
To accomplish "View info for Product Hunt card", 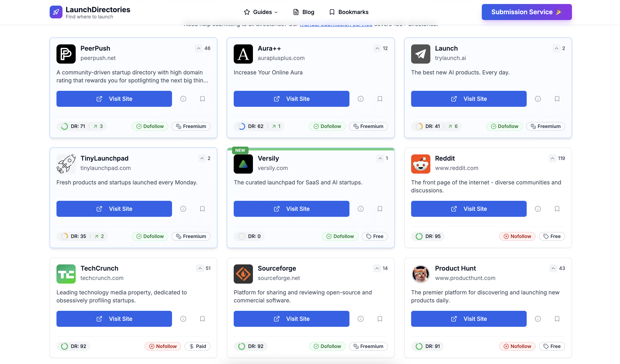I will point(537,319).
